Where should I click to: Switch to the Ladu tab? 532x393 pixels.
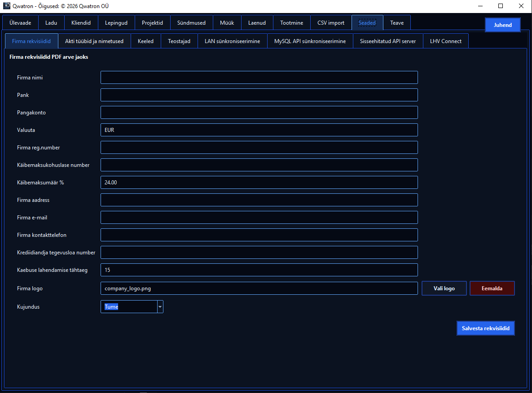pos(51,23)
